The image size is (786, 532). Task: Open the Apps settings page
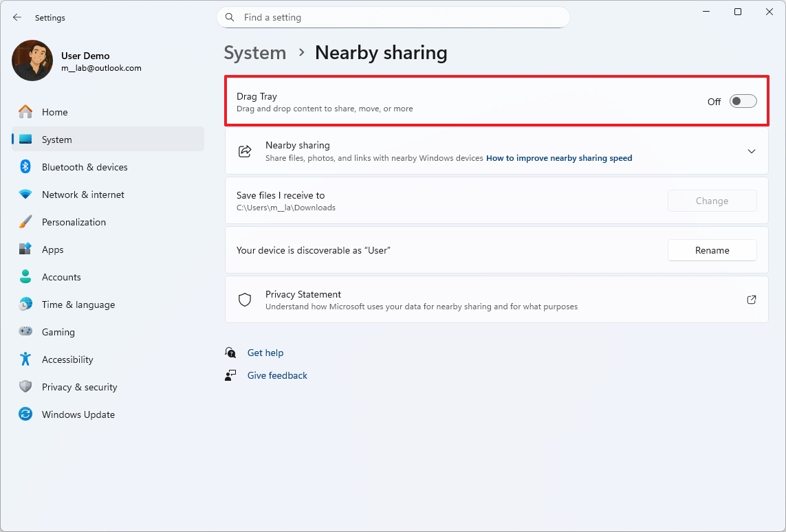point(25,249)
